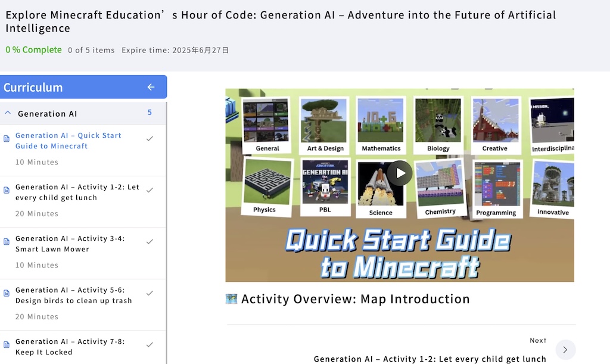Click the Physics maze category card
The width and height of the screenshot is (610, 364).
267,186
